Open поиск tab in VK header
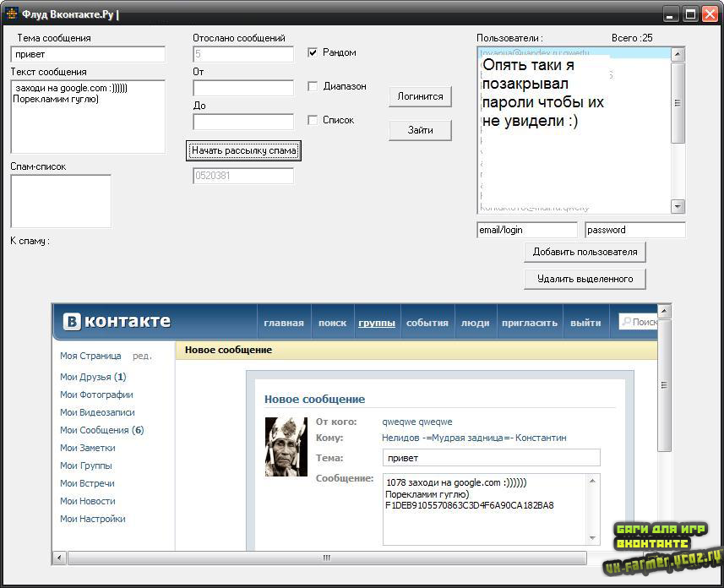 [x=333, y=323]
